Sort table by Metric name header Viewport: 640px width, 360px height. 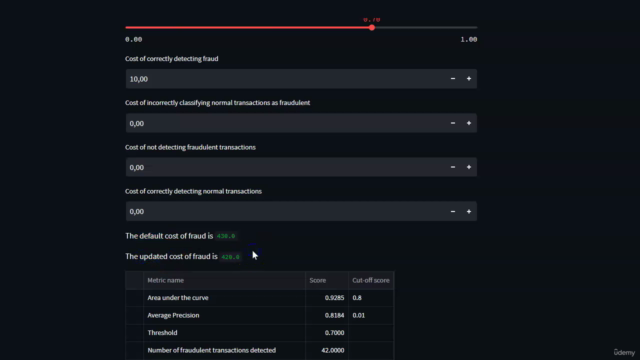[224, 280]
